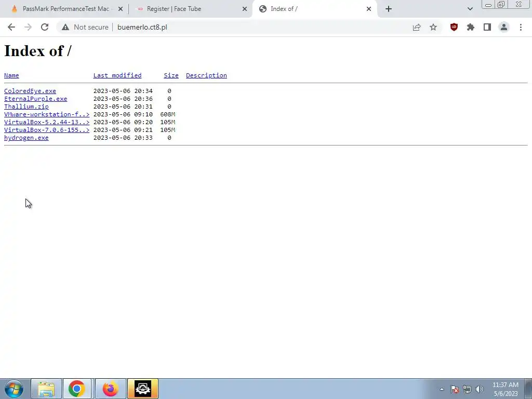
Task: Download ColoredEye.exe
Action: pyautogui.click(x=30, y=91)
